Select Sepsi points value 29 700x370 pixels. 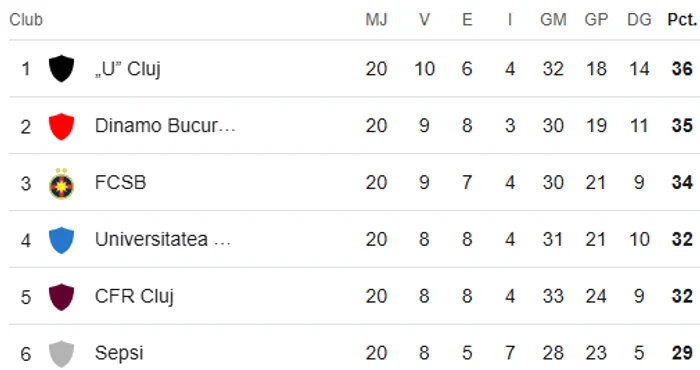[x=682, y=353]
